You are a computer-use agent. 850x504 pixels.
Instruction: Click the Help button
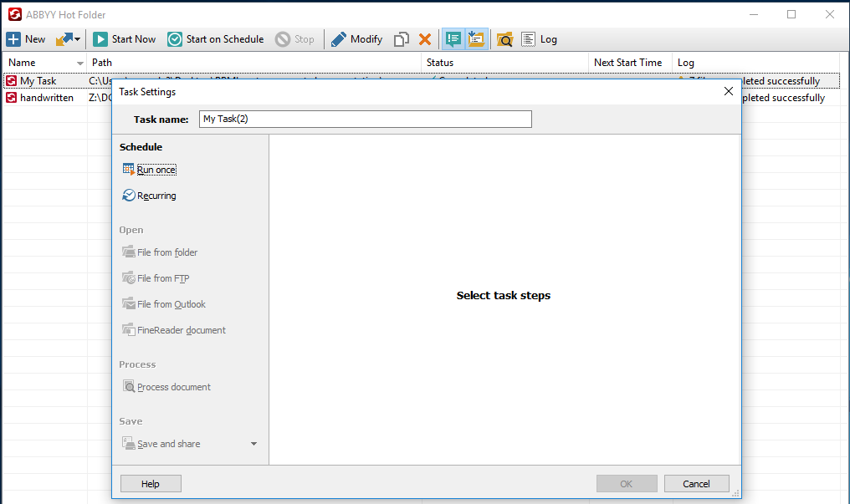pyautogui.click(x=151, y=483)
